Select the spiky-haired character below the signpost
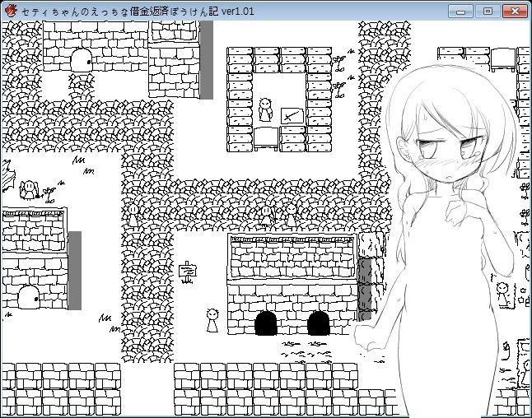This screenshot has height=418, width=532. pyautogui.click(x=212, y=320)
